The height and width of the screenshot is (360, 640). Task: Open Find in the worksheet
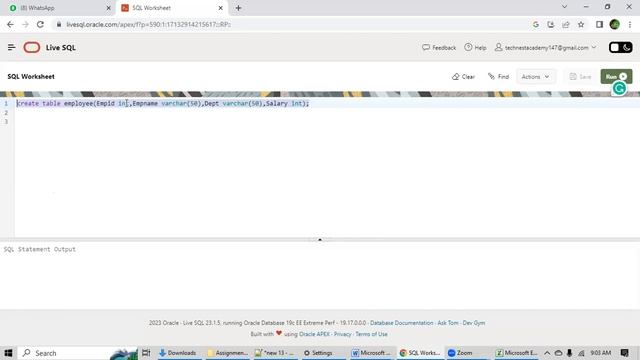point(498,76)
